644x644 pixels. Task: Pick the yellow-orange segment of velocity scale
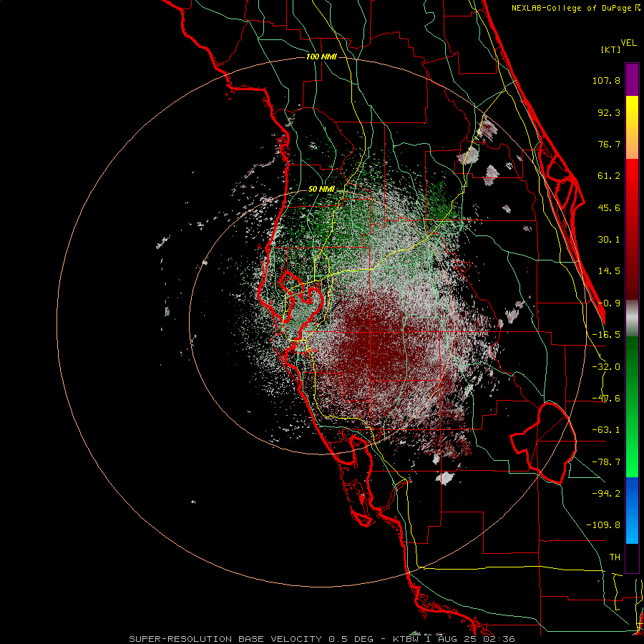coord(632,127)
